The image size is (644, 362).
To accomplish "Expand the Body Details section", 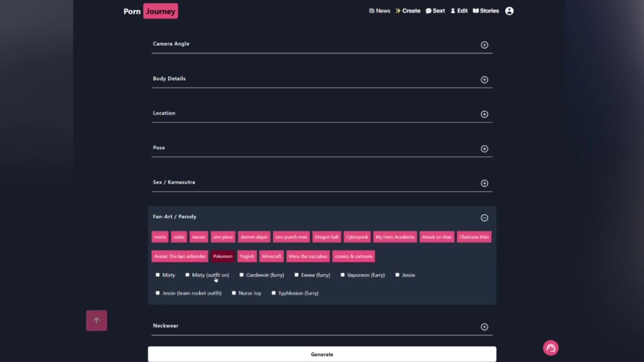I will click(x=484, y=79).
